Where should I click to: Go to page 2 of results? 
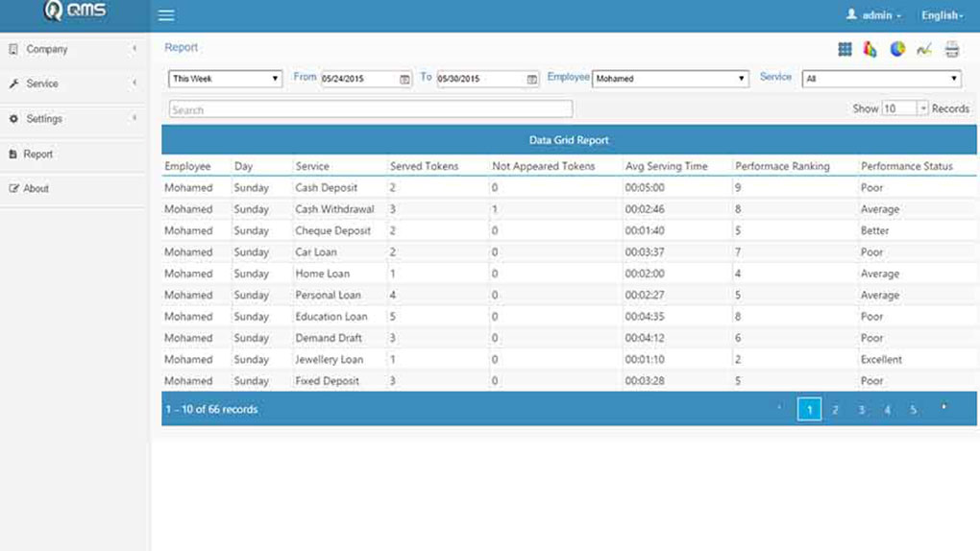click(x=835, y=410)
